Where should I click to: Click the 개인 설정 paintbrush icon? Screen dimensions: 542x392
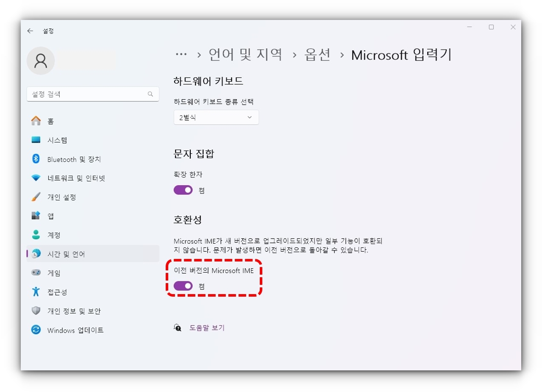point(36,197)
